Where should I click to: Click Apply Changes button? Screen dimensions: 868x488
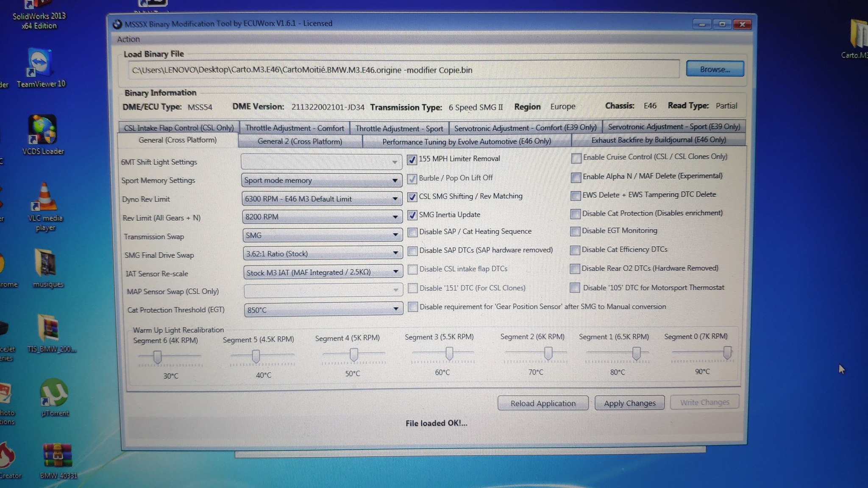tap(629, 403)
